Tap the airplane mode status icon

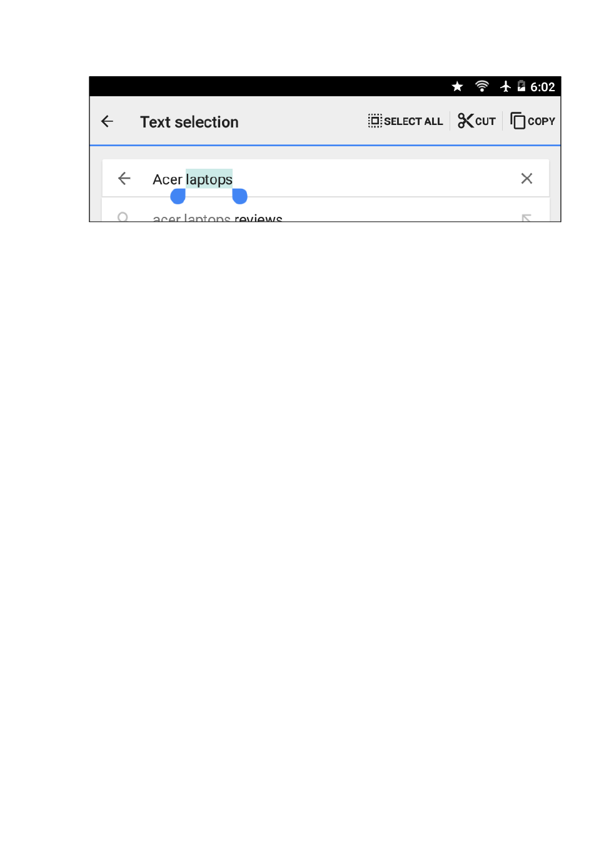coord(505,86)
